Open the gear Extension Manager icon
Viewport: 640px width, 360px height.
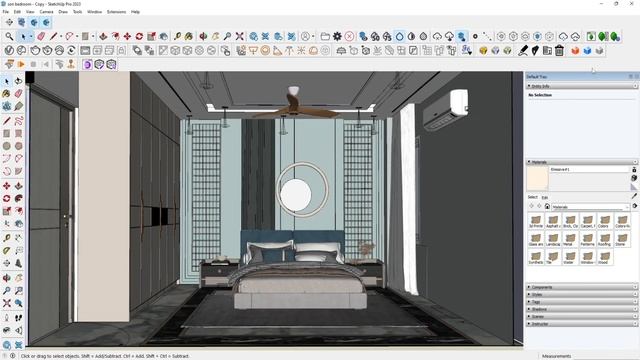tap(337, 36)
